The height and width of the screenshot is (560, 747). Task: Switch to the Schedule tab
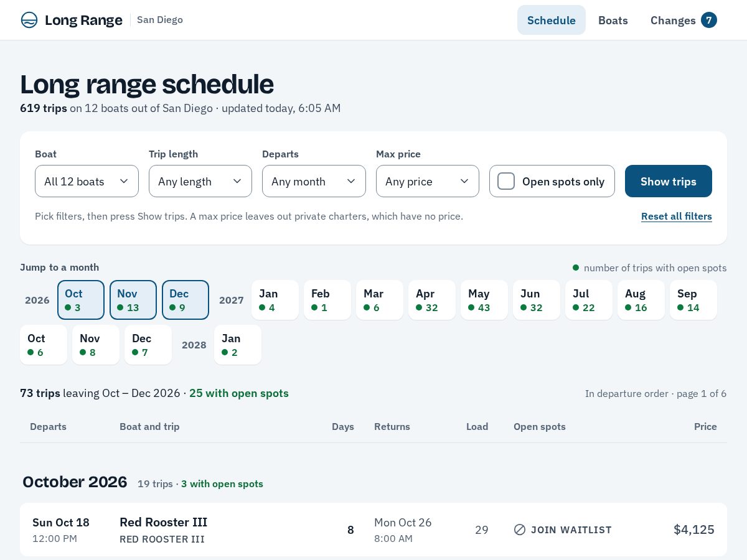[x=552, y=20]
